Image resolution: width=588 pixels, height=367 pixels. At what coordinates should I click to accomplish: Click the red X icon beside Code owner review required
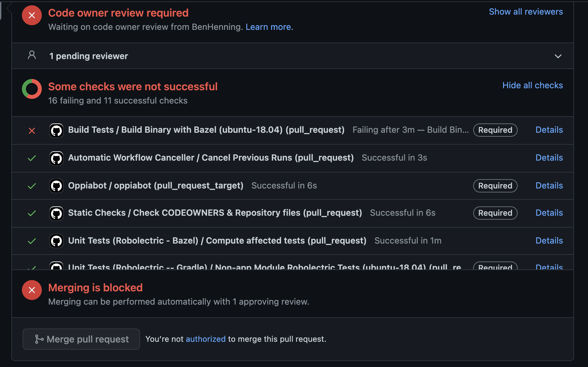click(x=32, y=15)
